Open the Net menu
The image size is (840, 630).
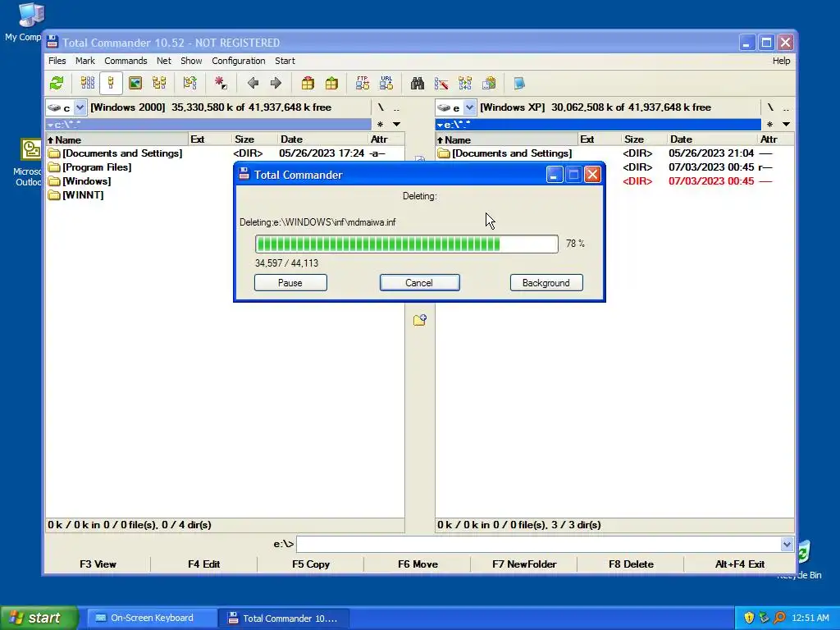click(x=163, y=61)
